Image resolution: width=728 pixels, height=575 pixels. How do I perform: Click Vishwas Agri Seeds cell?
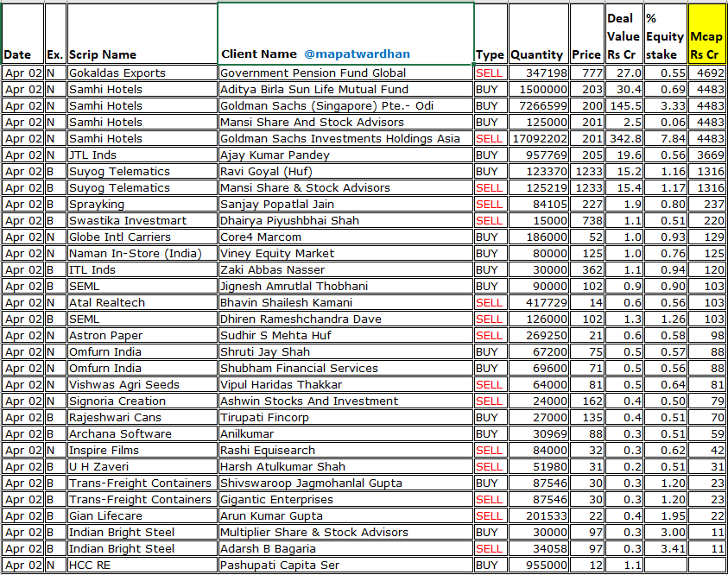point(142,384)
